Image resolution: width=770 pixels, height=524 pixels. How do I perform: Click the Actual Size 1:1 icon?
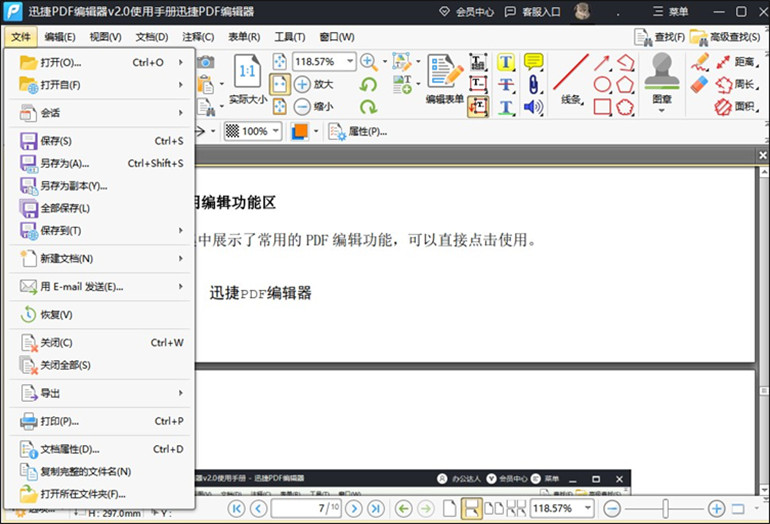click(x=248, y=72)
